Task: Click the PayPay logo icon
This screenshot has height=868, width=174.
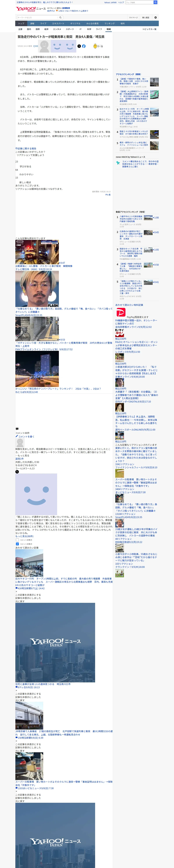Action: [x=121, y=313]
